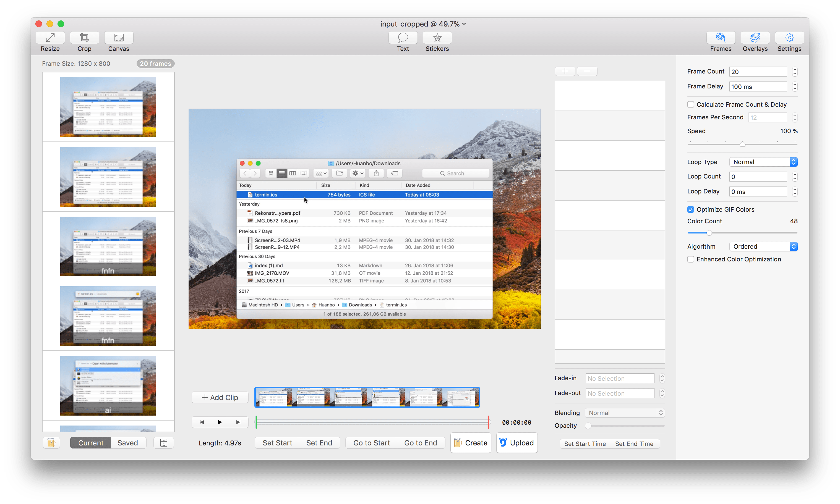This screenshot has height=504, width=840.
Task: Open the Stickers panel
Action: pos(437,38)
